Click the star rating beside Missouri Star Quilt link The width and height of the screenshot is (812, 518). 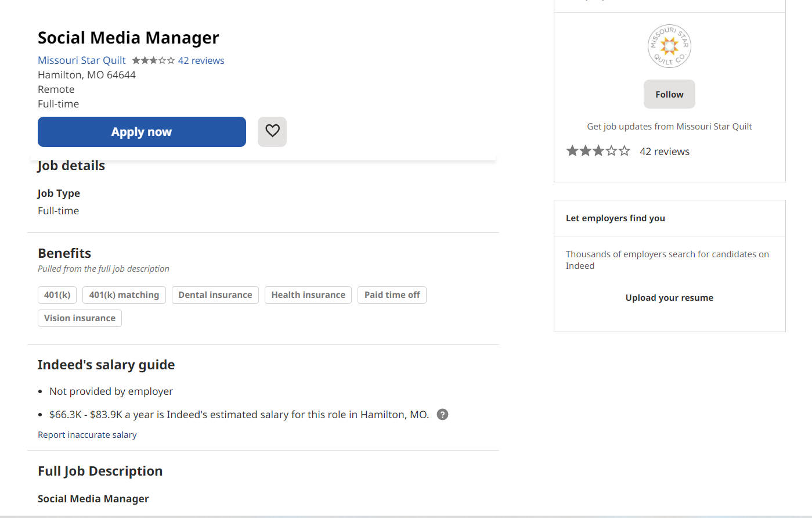(153, 60)
